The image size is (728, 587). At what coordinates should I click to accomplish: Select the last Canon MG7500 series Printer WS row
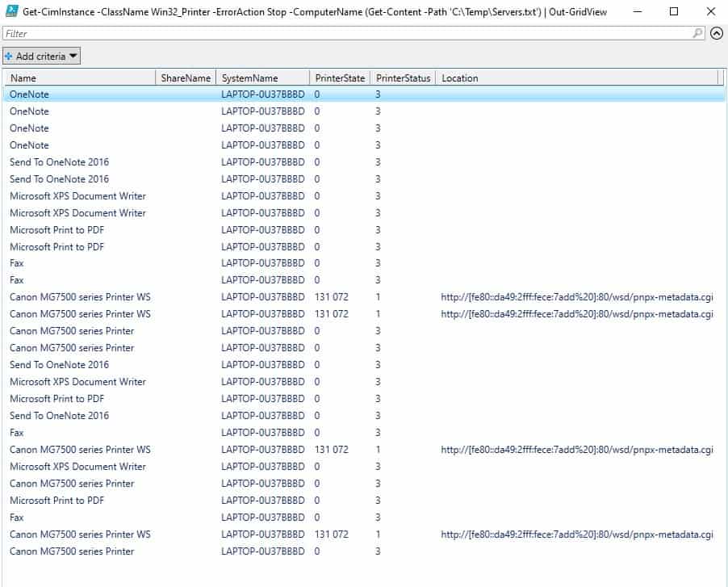pos(365,534)
